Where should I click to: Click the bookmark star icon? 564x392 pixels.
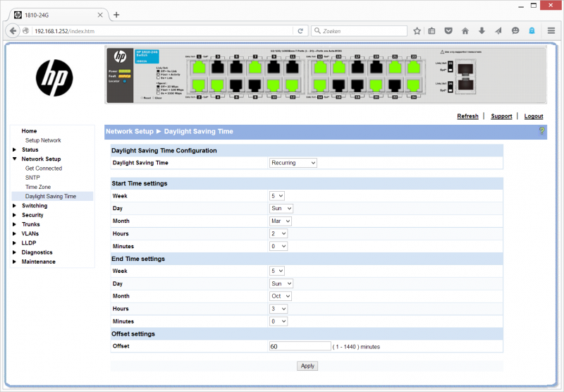tap(417, 31)
